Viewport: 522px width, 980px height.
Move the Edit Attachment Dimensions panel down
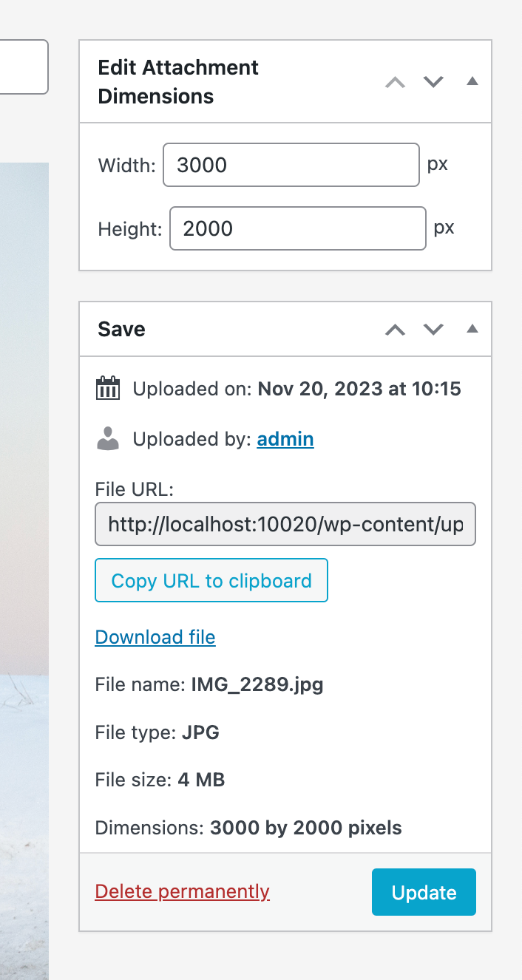pos(433,82)
